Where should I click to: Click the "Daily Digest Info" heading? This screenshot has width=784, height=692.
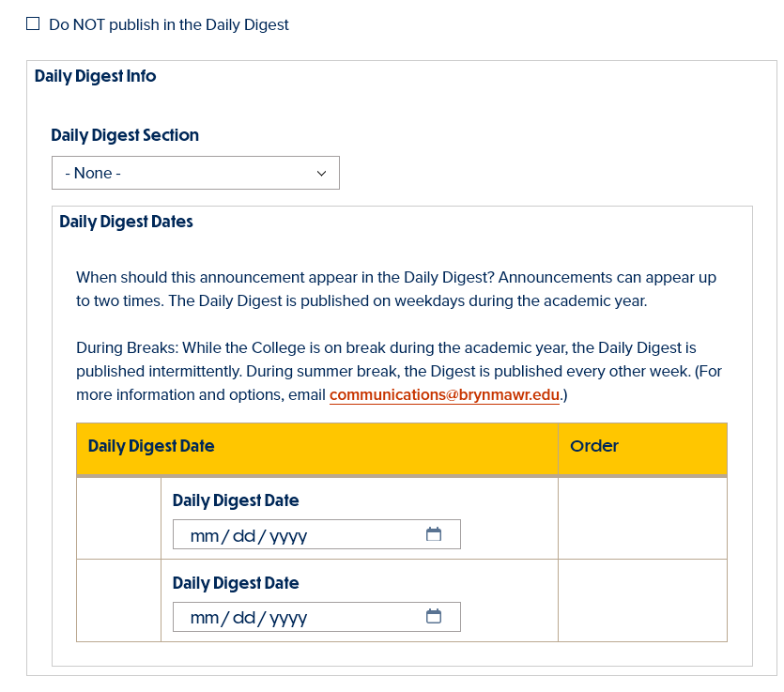tap(94, 76)
